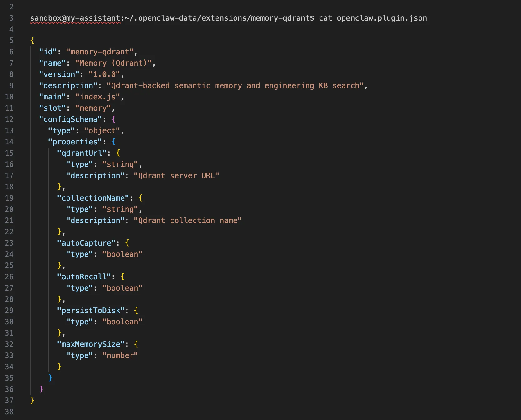Click the "string" value on line 16
The height and width of the screenshot is (420, 521).
[x=120, y=164]
